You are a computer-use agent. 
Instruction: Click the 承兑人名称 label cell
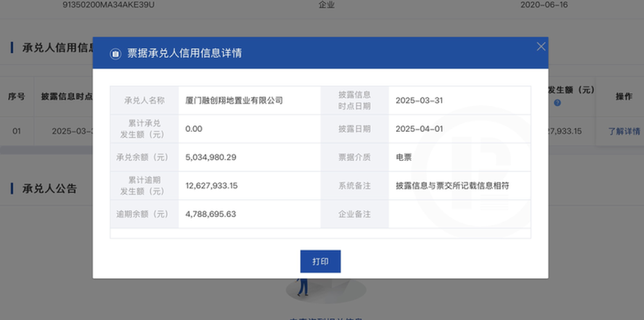click(x=144, y=100)
